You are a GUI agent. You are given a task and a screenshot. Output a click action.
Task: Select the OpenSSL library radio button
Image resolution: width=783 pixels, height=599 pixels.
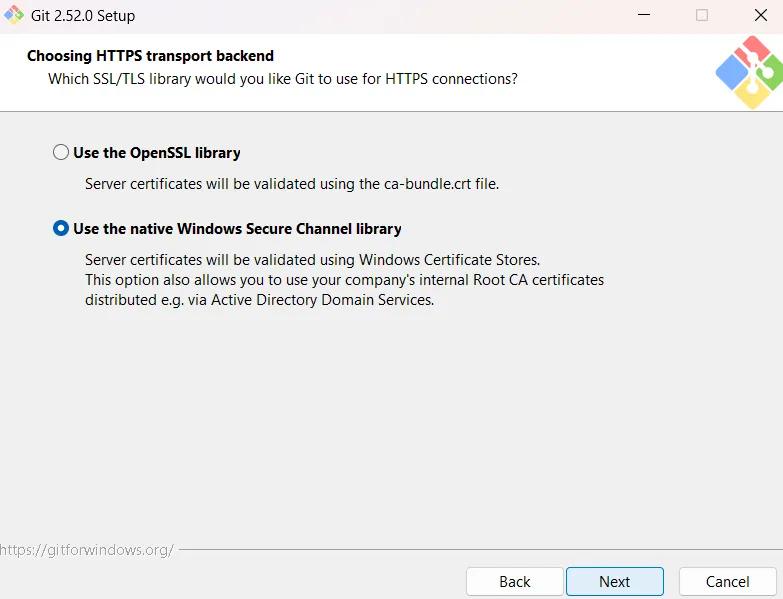coord(61,153)
